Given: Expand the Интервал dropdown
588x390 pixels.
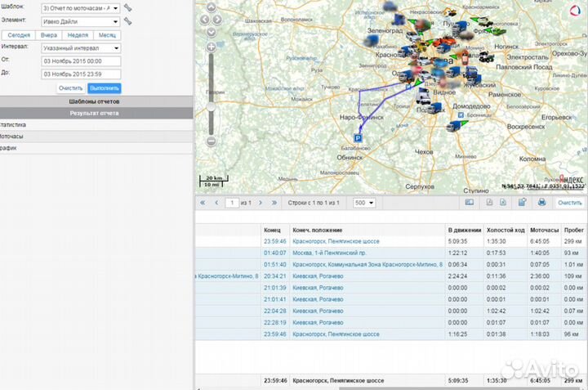Looking at the screenshot, I should (x=79, y=47).
